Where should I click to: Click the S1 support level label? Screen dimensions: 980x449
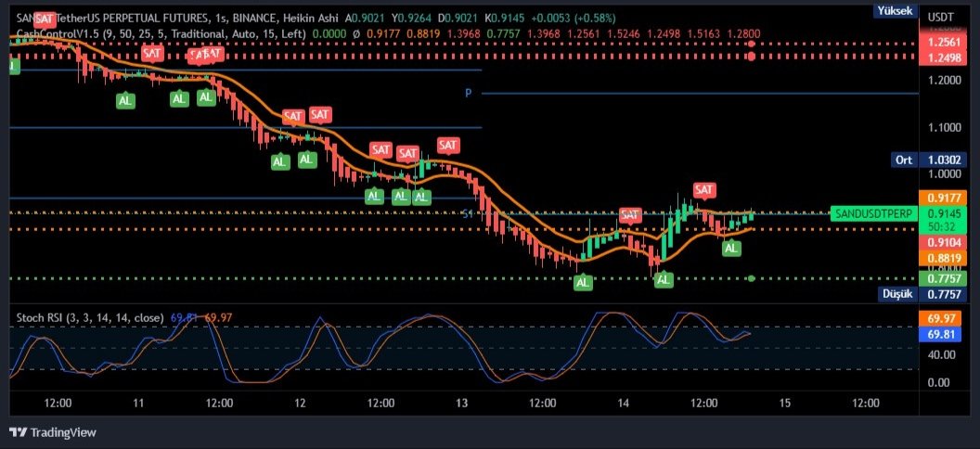click(x=467, y=214)
